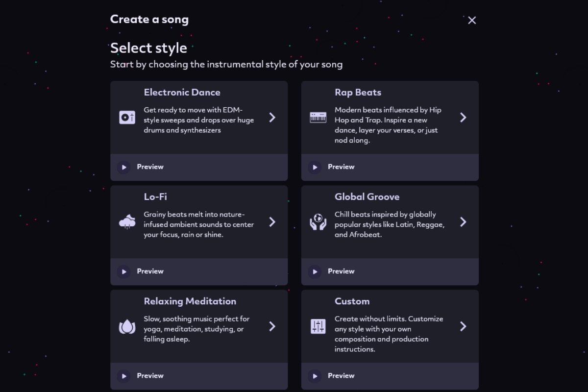Click the Lo-Fi rain cloud icon
The image size is (588, 392).
point(127,222)
